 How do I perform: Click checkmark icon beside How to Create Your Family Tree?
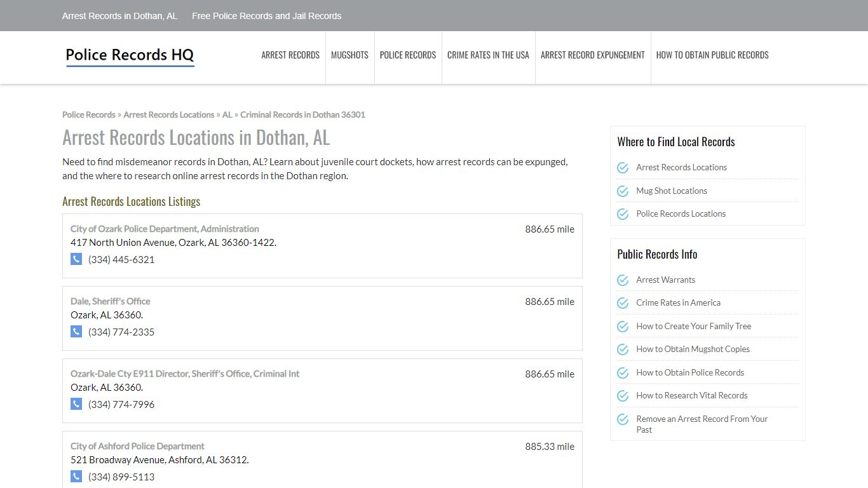(x=623, y=327)
